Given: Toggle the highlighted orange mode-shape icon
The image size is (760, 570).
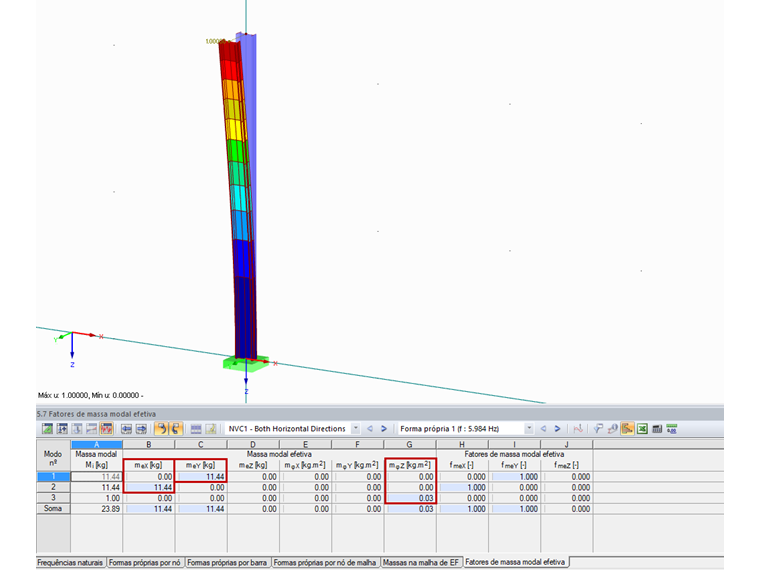Looking at the screenshot, I should click(x=106, y=429).
